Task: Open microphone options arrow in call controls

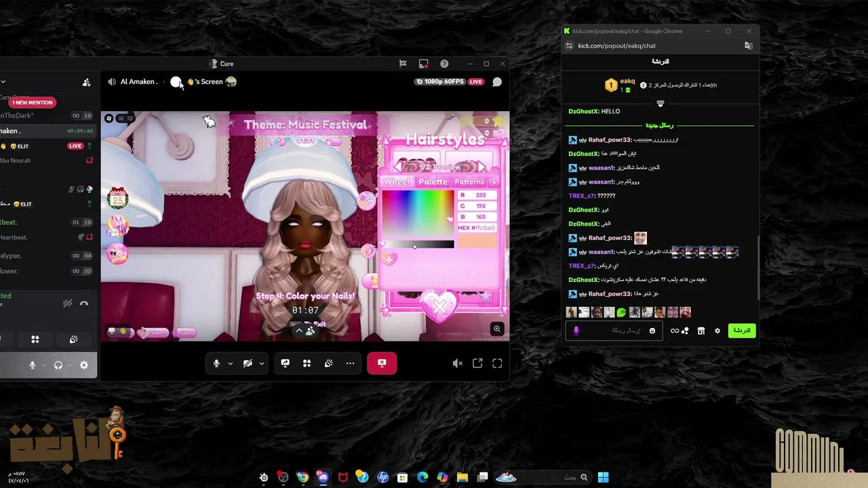Action: click(x=231, y=363)
